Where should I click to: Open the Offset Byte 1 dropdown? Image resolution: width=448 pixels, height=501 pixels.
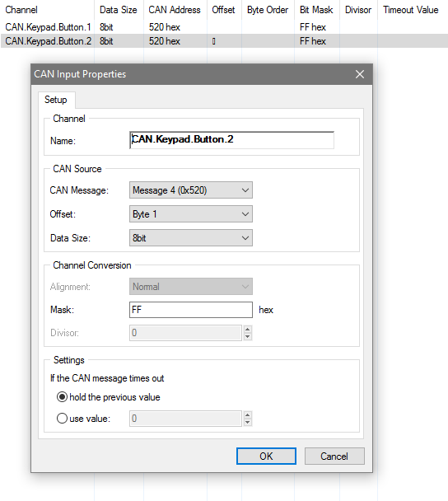coord(191,214)
